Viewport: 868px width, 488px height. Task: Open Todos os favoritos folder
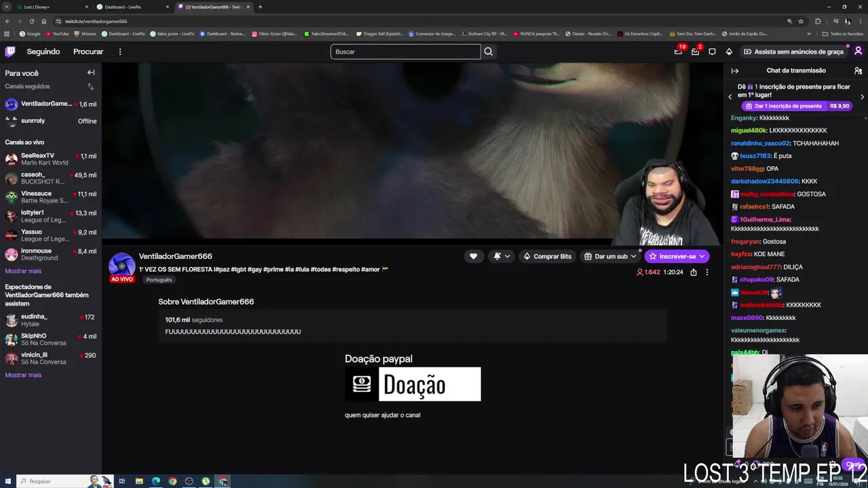click(842, 33)
